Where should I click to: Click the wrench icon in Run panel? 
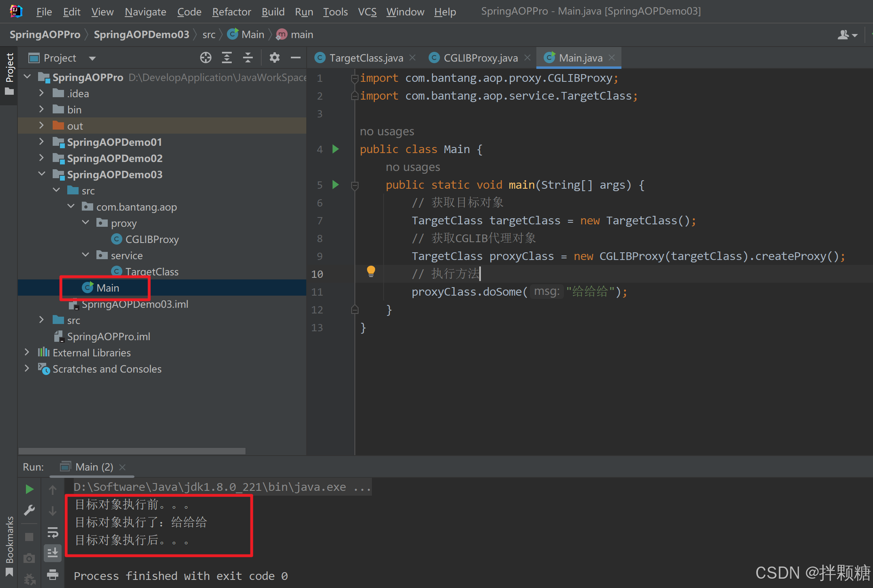(x=29, y=510)
